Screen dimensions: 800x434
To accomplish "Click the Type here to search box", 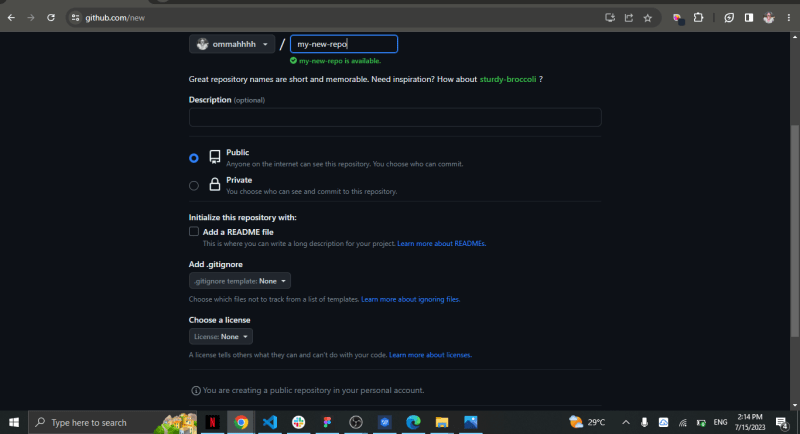I will point(112,422).
